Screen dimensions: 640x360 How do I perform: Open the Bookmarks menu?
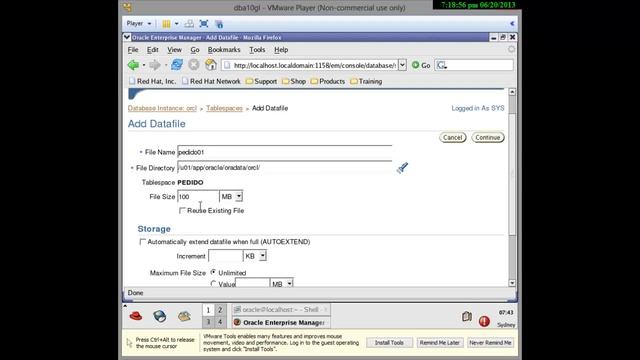[224, 50]
